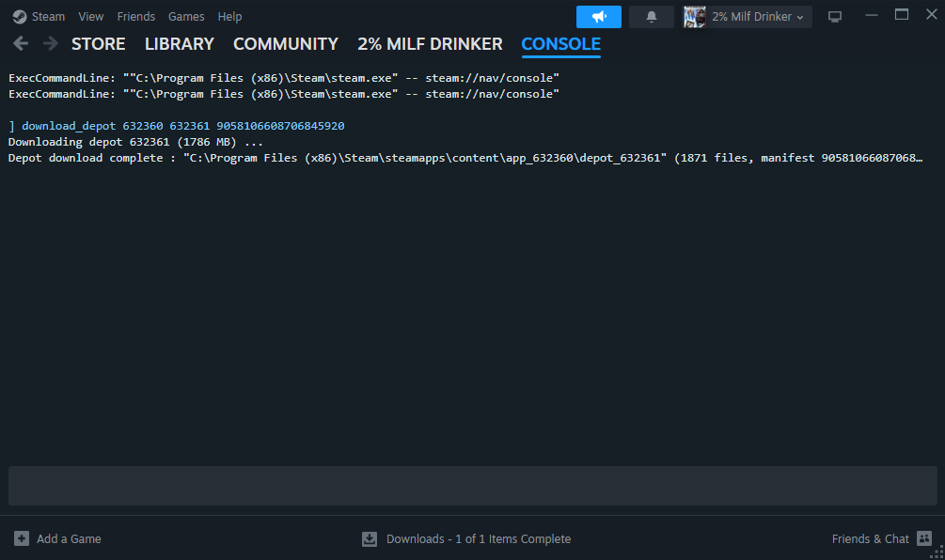
Task: Click the Downloads tray icon
Action: [x=370, y=539]
